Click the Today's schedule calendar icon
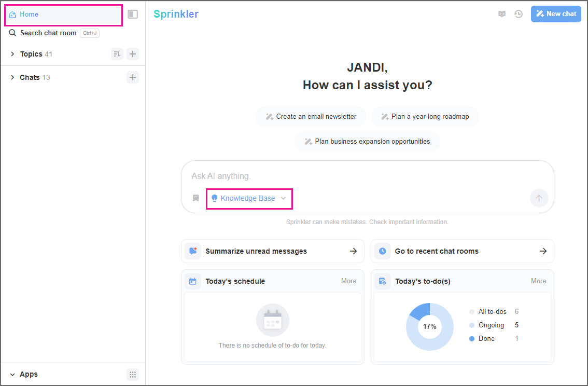 193,281
